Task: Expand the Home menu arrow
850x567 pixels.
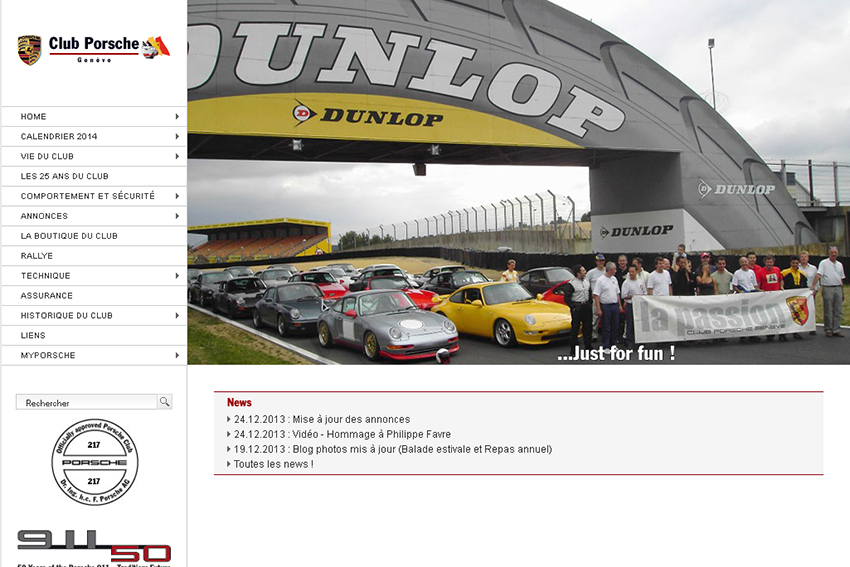Action: [x=177, y=117]
